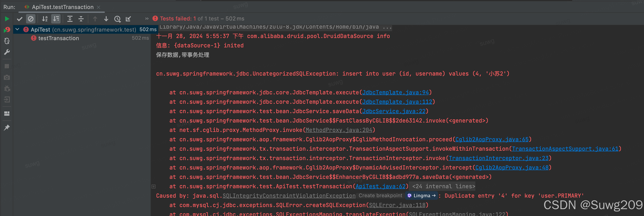Click the 502 ms duration beside testTransaction
Viewport: 644px width, 216px height.
[x=140, y=38]
